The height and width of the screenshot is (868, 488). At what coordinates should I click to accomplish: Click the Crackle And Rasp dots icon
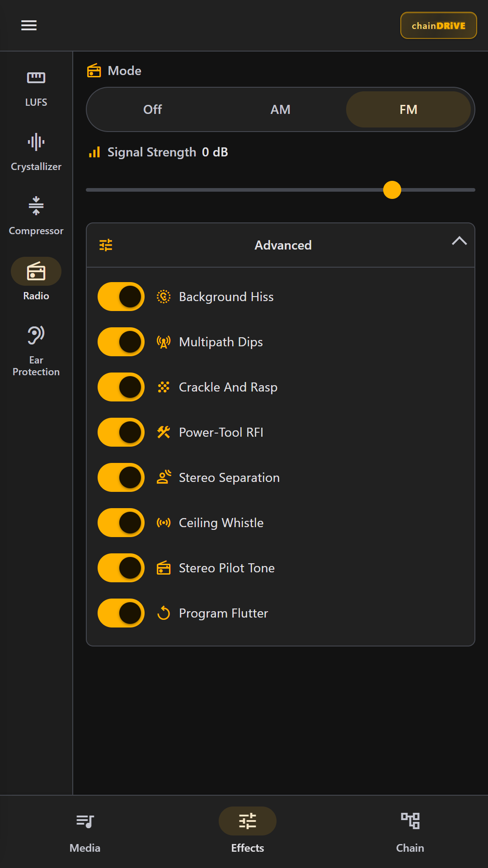164,387
